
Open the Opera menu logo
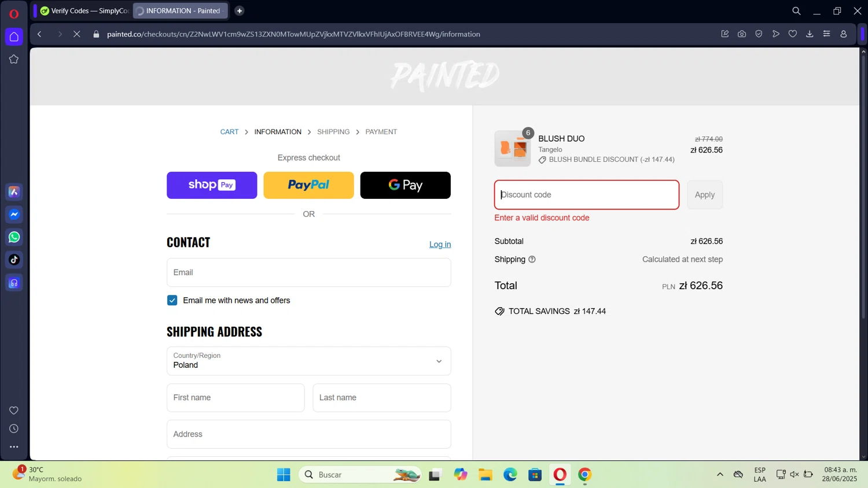pyautogui.click(x=14, y=13)
